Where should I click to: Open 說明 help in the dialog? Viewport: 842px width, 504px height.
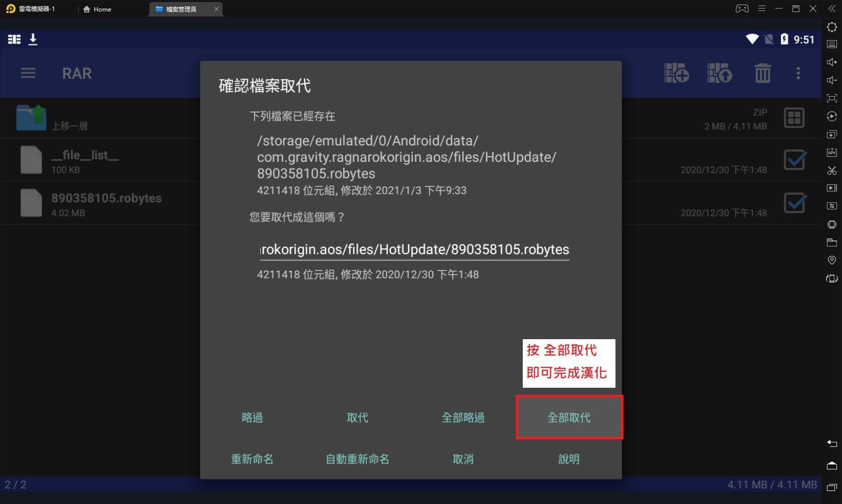coord(569,459)
